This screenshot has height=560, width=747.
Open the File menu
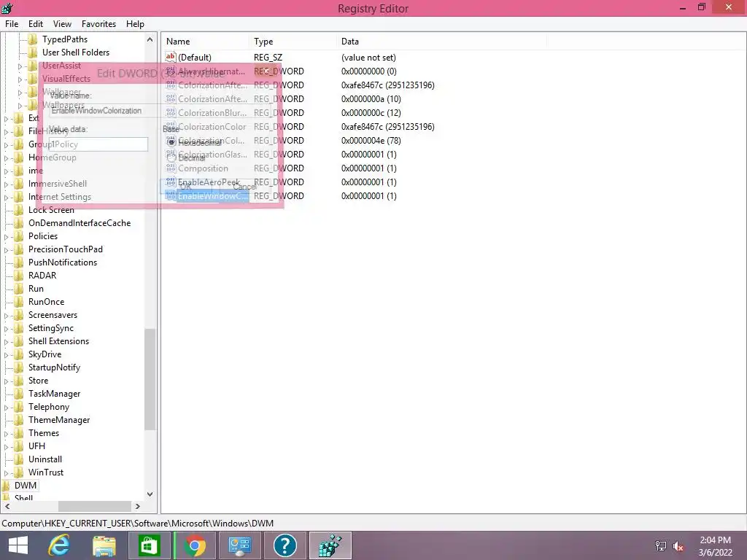coord(12,24)
